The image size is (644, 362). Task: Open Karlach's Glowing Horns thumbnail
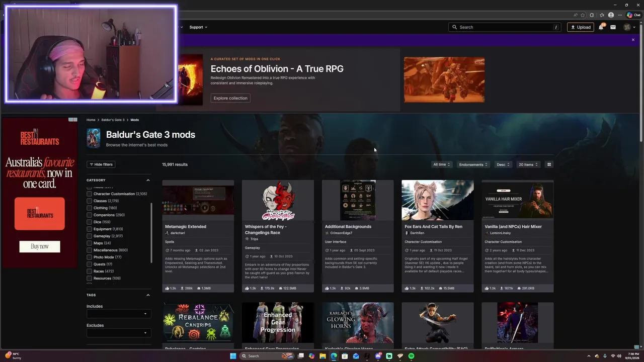358,322
